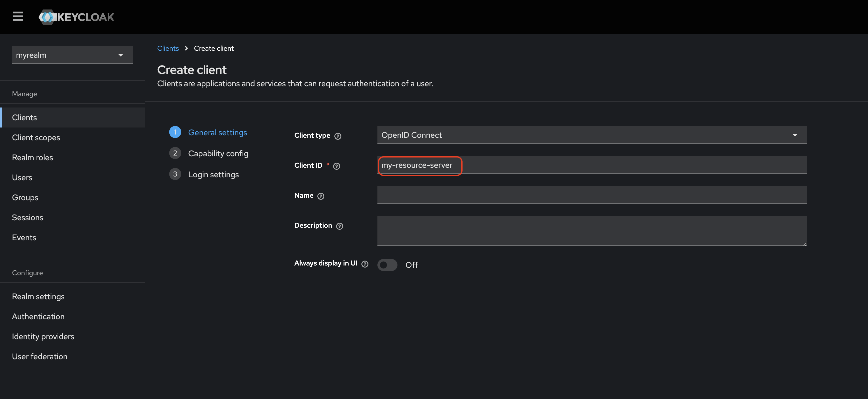868x399 pixels.
Task: Open Groups in the sidebar
Action: click(72, 197)
